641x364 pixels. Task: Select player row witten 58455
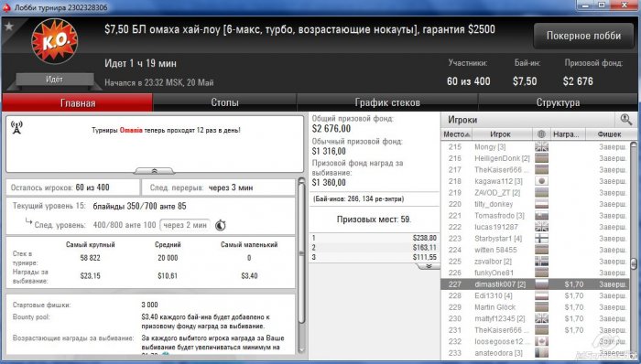535,250
